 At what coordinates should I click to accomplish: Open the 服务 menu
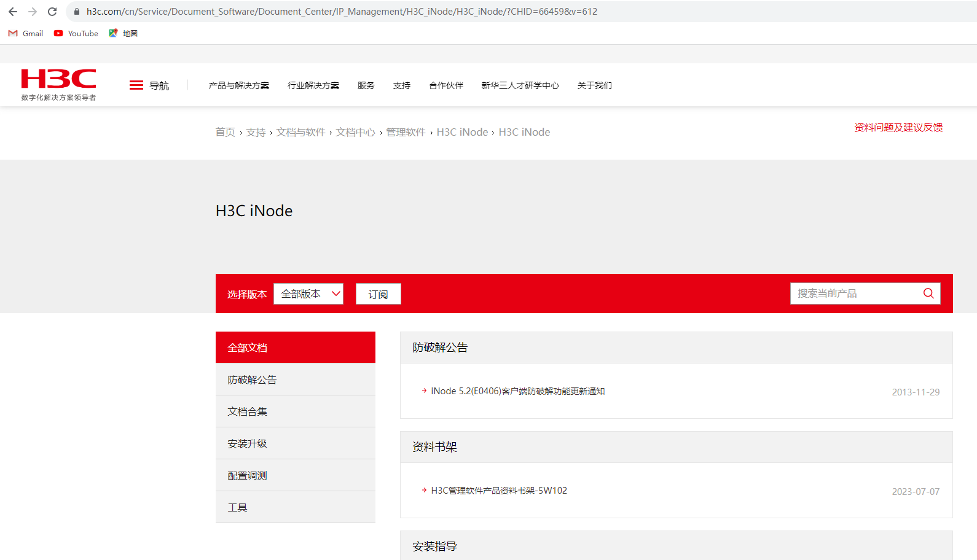point(366,85)
